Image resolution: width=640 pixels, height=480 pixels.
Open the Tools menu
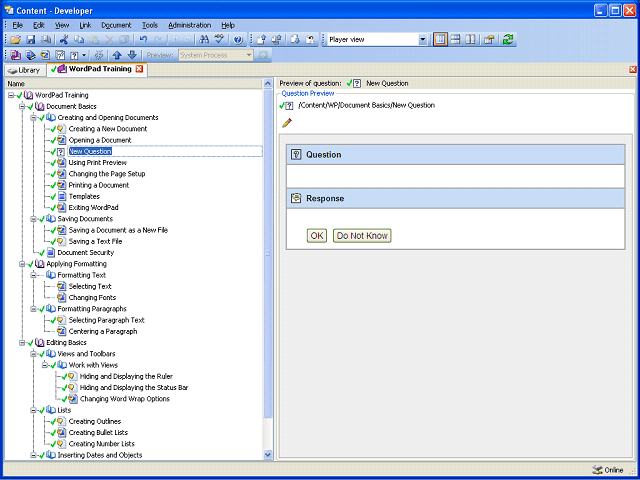click(150, 25)
